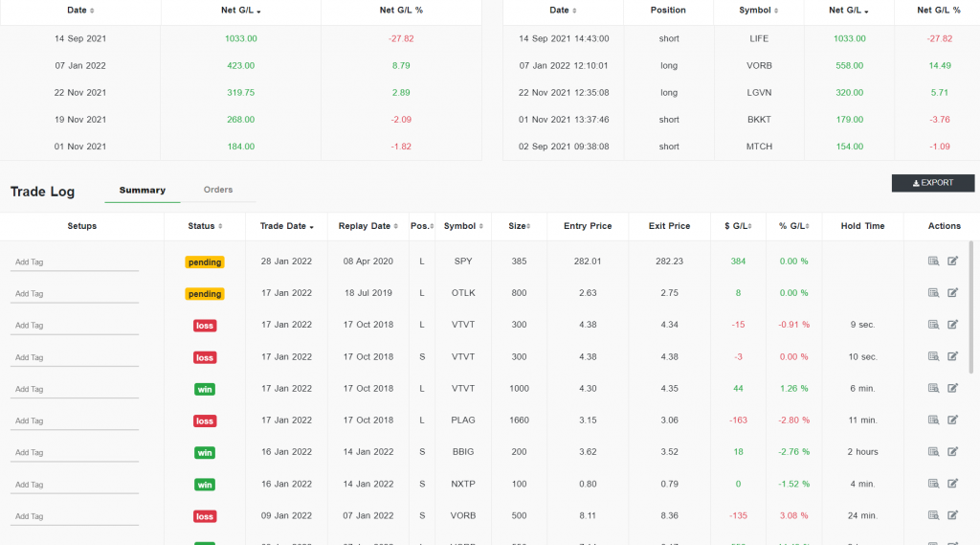View details icon for OTLK trade
This screenshot has width=980, height=545.
click(933, 293)
